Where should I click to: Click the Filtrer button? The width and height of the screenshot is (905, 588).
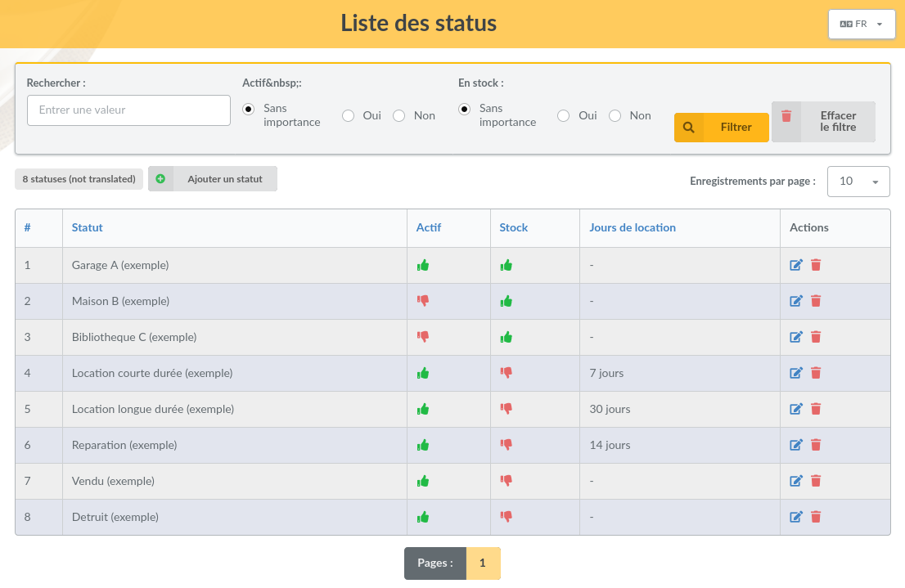pyautogui.click(x=722, y=127)
